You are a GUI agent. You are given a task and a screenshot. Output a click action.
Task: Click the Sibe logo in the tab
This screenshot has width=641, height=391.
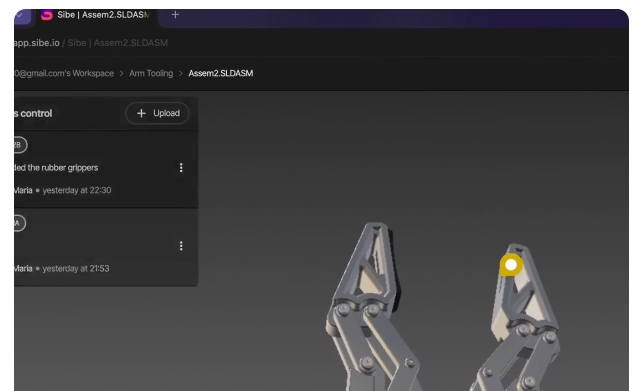[x=47, y=15]
